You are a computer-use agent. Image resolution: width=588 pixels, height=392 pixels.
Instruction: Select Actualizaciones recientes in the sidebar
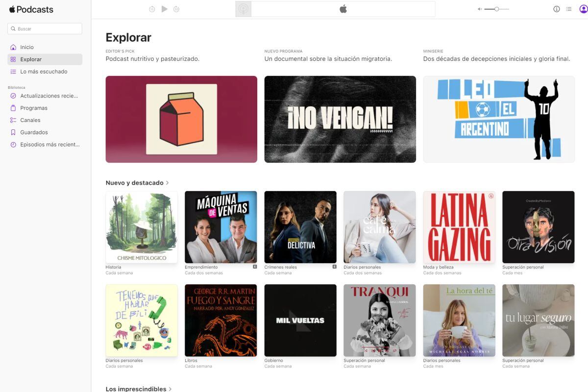pyautogui.click(x=48, y=96)
